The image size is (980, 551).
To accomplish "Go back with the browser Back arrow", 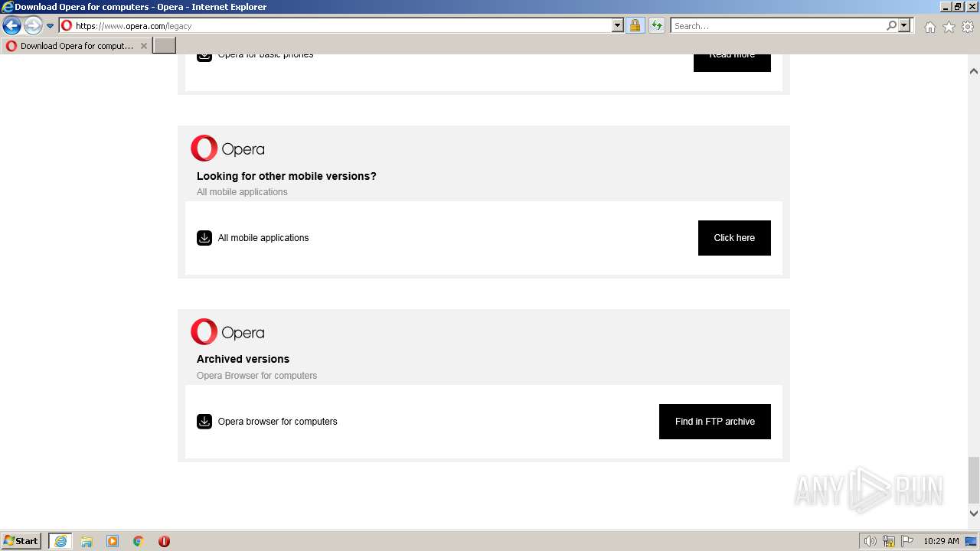I will coord(11,26).
